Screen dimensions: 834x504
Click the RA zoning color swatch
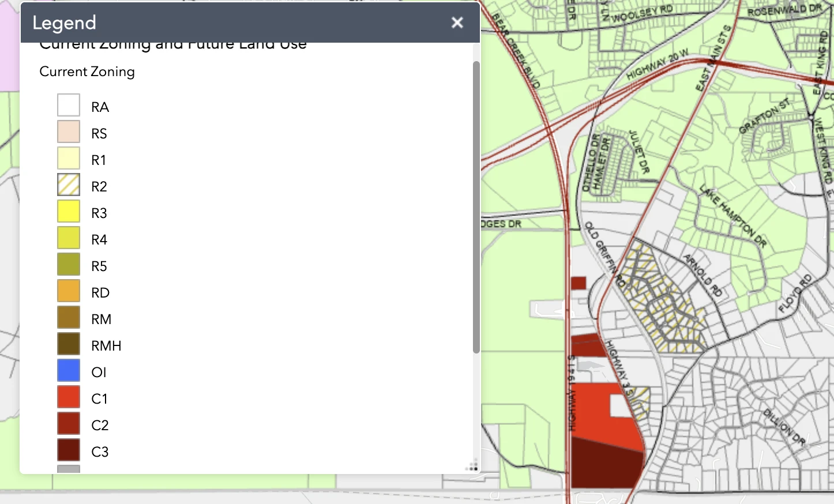pyautogui.click(x=69, y=106)
